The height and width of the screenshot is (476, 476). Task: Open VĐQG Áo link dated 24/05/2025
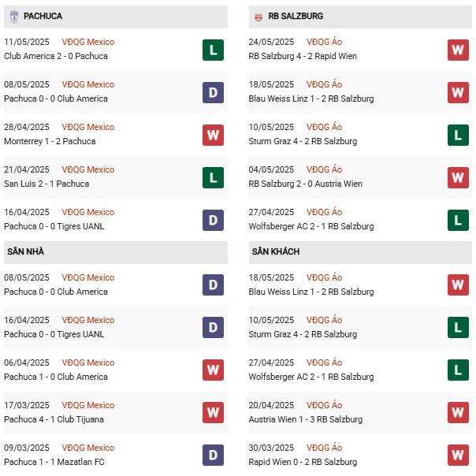325,42
